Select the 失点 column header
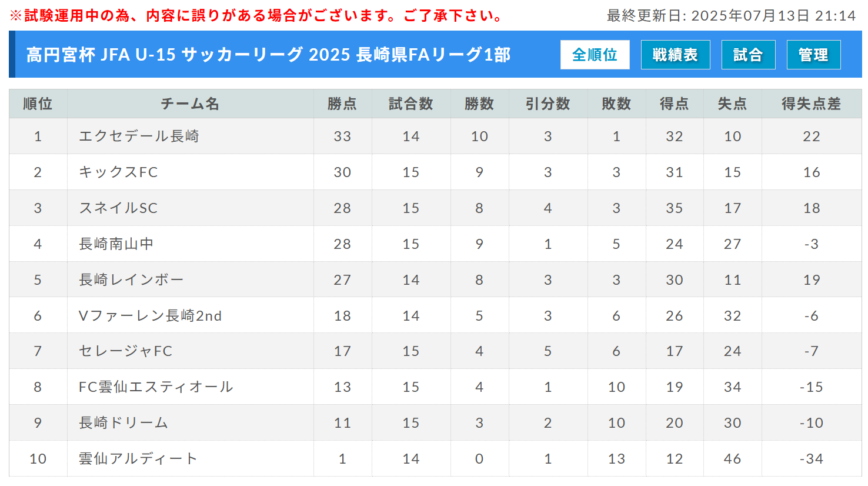The width and height of the screenshot is (868, 486). 733,104
